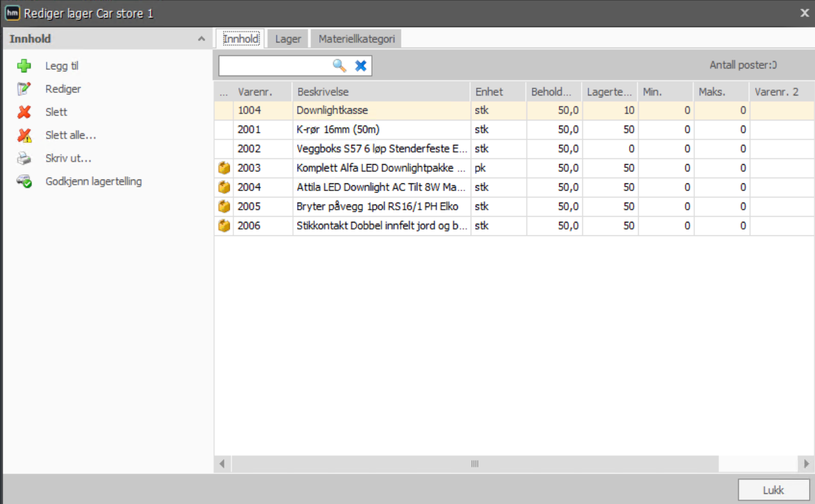Sort by the Varenr. 2 column header
Viewport: 815px width, 504px height.
782,92
